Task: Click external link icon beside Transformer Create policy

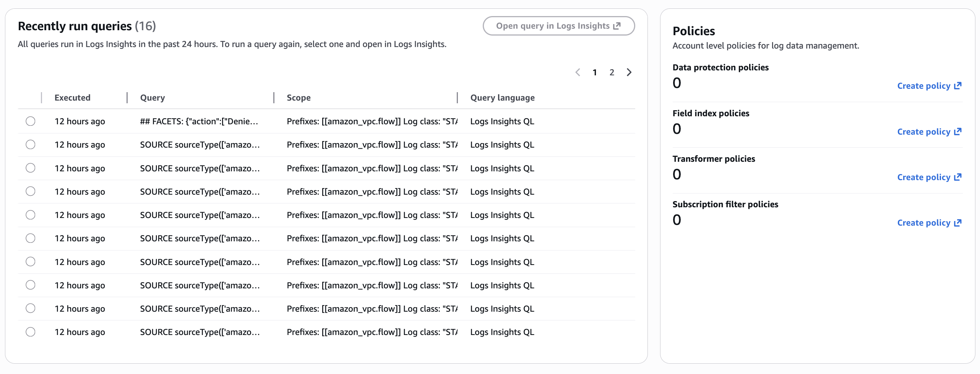Action: tap(958, 177)
